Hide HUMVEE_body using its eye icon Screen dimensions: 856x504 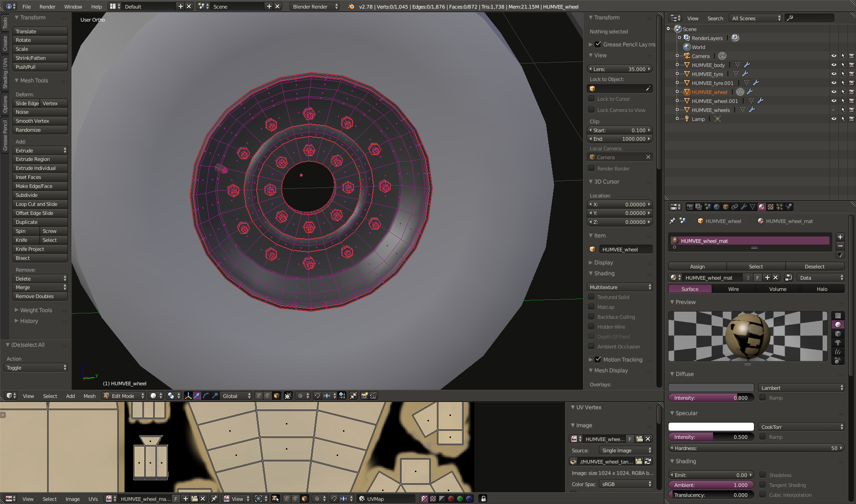(x=834, y=65)
